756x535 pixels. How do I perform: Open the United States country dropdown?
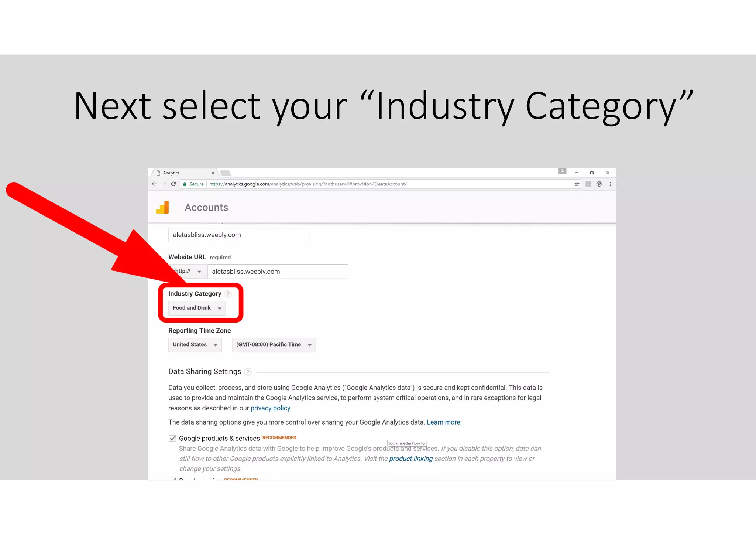195,345
